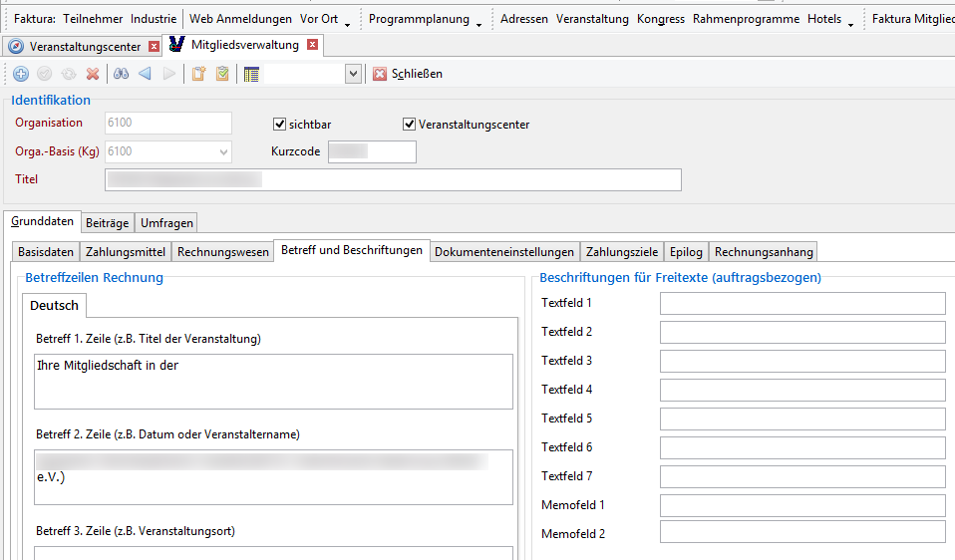
Task: Click the Kurzcode input field
Action: 372,152
